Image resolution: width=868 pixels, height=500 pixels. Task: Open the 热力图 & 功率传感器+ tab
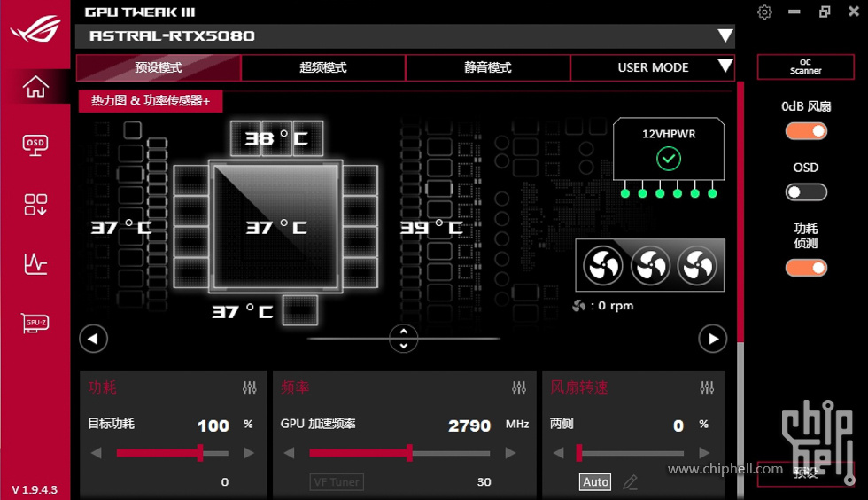pos(151,101)
